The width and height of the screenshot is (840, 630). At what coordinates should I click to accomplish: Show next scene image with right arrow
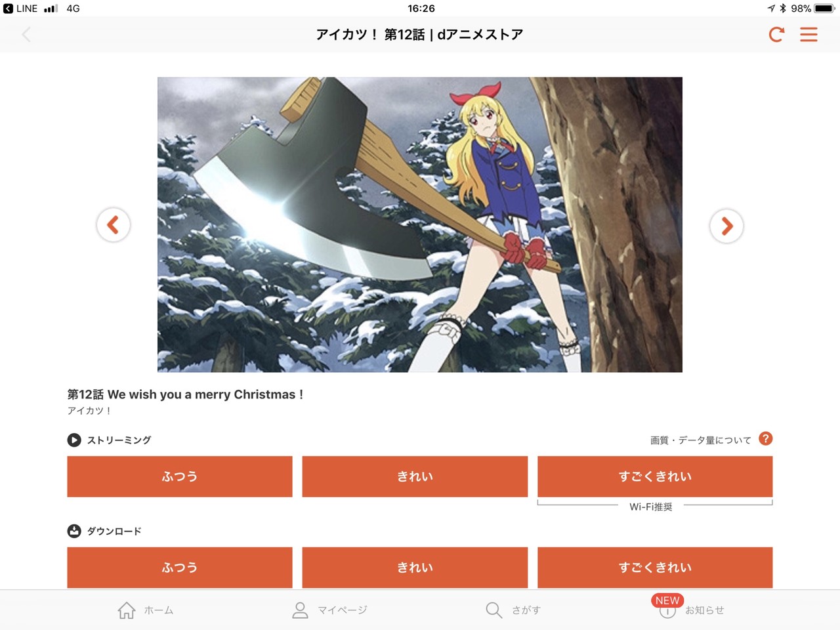point(726,226)
